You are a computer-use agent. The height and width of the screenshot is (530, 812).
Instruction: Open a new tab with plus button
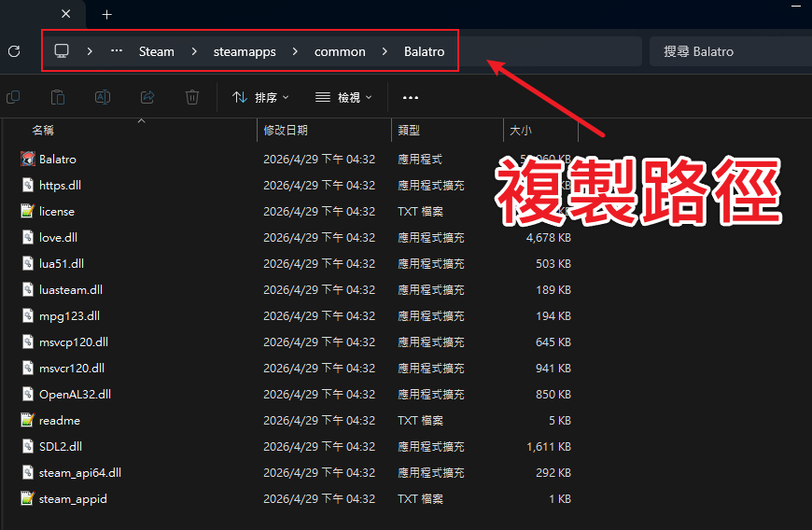click(x=106, y=14)
